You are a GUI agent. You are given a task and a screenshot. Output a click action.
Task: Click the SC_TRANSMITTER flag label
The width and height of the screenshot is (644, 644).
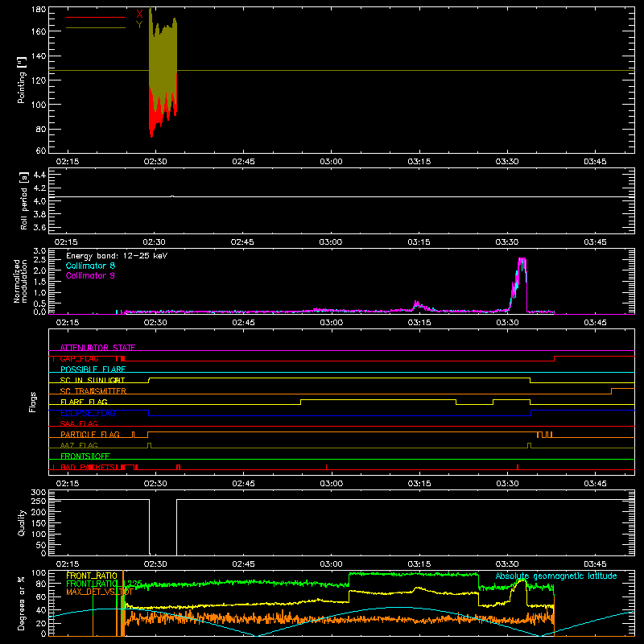tap(93, 391)
